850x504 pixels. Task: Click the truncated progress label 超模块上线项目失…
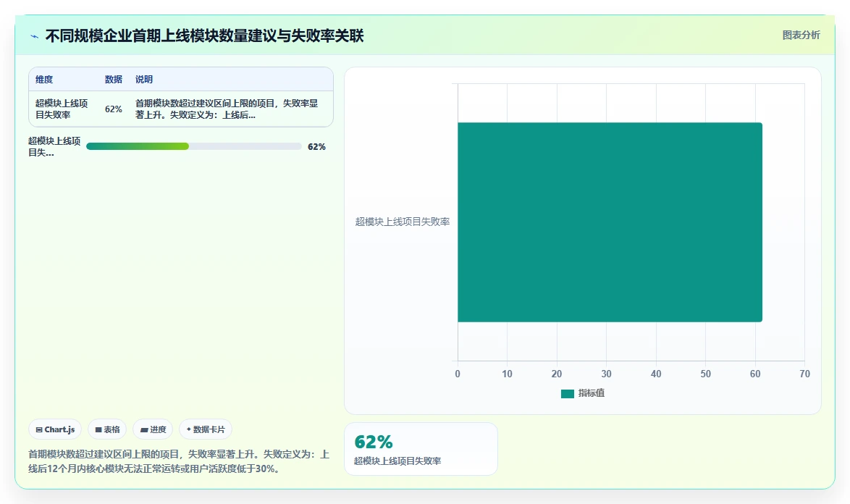coord(54,146)
